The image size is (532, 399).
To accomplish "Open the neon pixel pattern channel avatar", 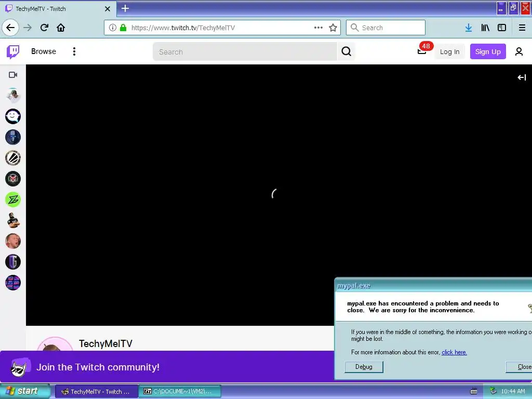I will point(13,283).
